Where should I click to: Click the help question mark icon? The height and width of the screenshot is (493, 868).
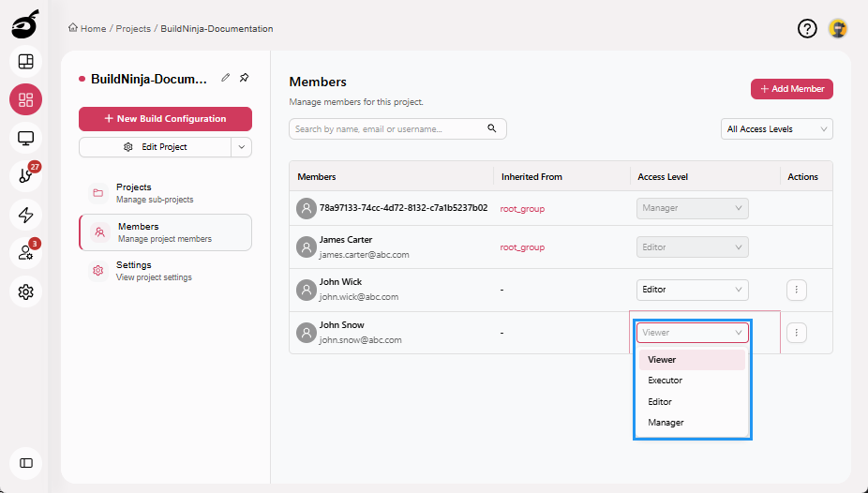tap(807, 28)
